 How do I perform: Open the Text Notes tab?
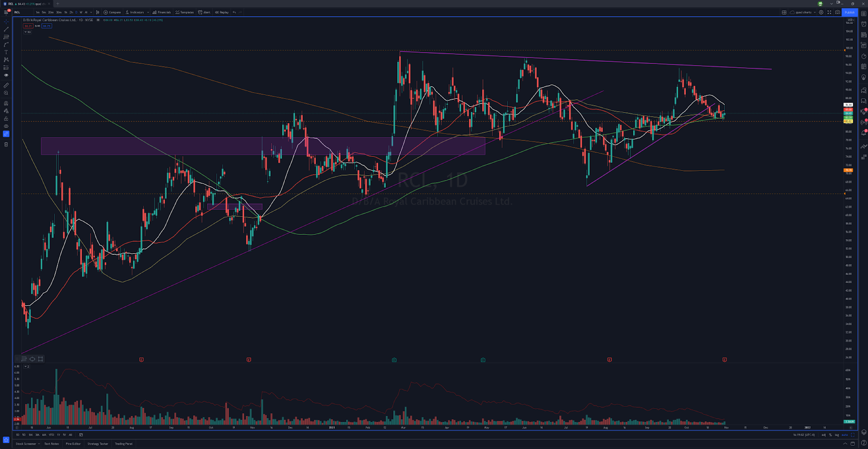click(x=52, y=444)
